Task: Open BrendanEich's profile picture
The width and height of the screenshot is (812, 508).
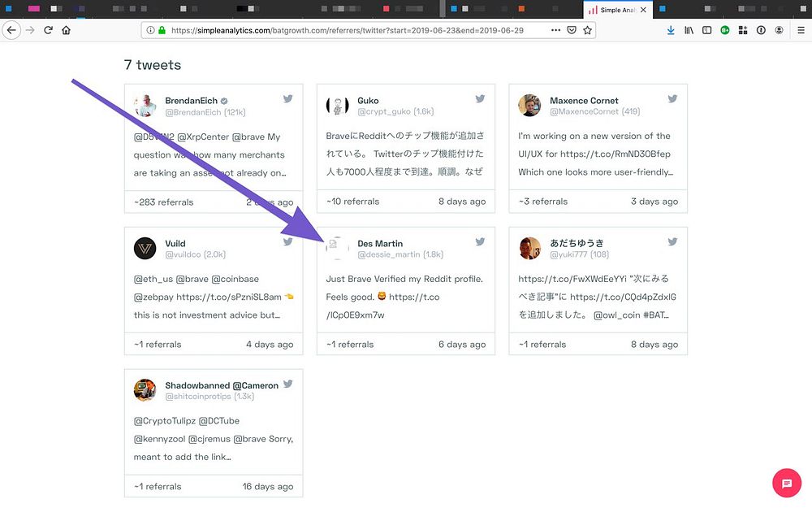Action: pyautogui.click(x=145, y=106)
